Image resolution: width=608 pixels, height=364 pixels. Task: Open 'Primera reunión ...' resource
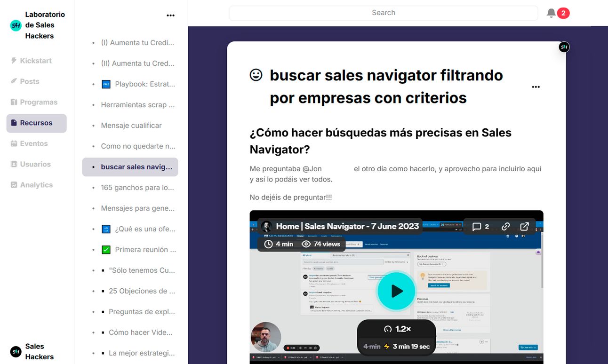point(145,250)
